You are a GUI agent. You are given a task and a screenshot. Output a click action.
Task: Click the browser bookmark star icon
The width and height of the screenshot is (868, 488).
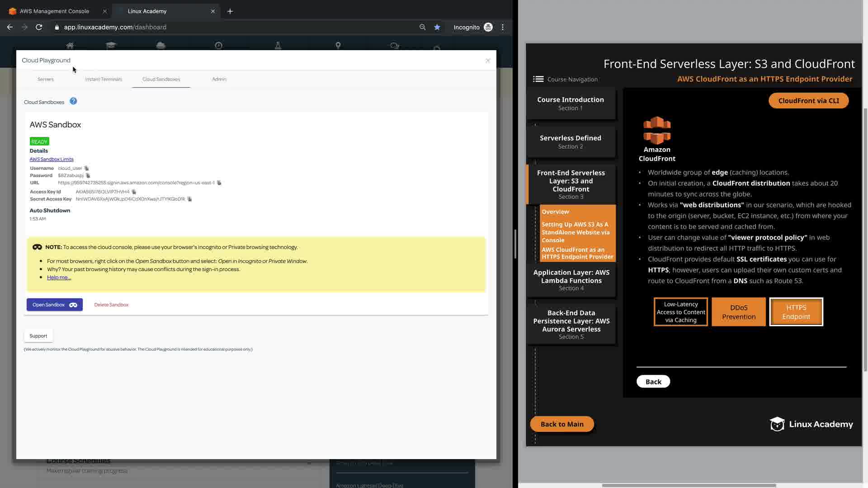[437, 27]
